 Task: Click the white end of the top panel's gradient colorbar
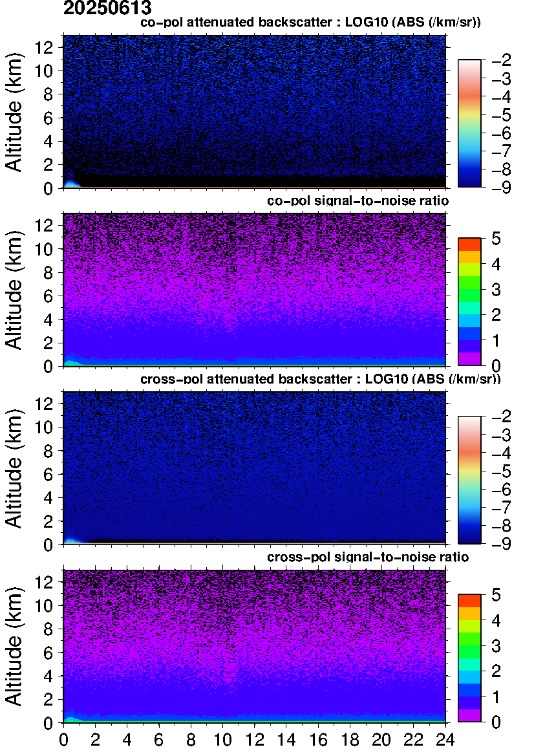click(469, 63)
